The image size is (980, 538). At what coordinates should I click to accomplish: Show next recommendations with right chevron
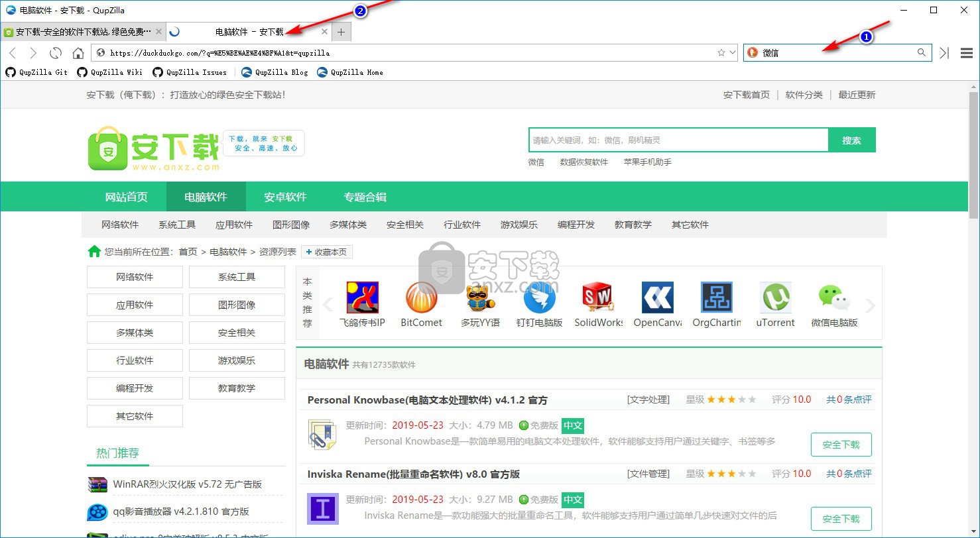pyautogui.click(x=871, y=305)
